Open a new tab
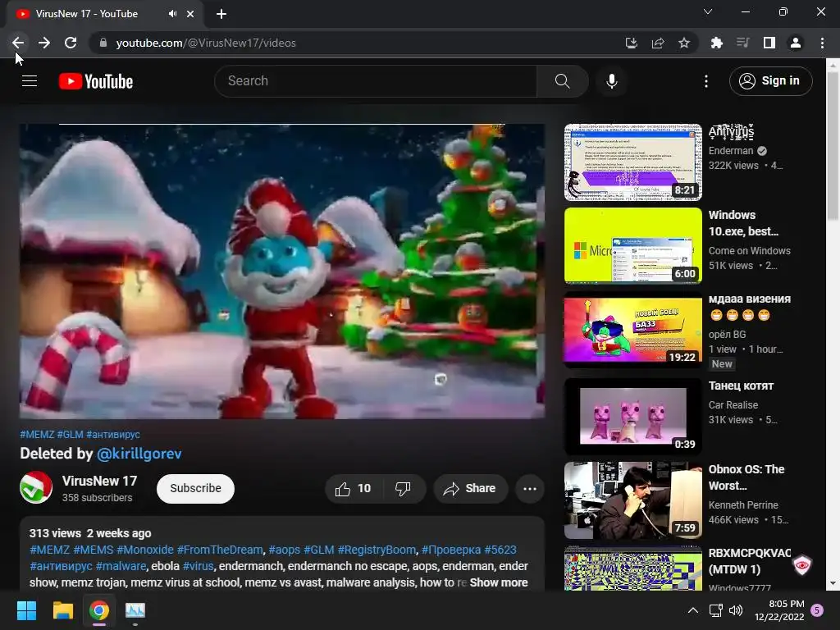This screenshot has height=630, width=840. point(221,14)
